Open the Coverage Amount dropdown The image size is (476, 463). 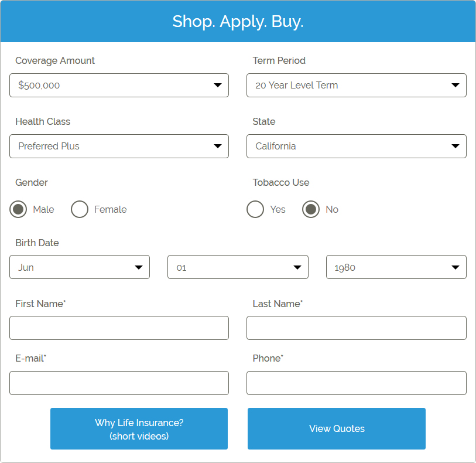click(x=119, y=85)
